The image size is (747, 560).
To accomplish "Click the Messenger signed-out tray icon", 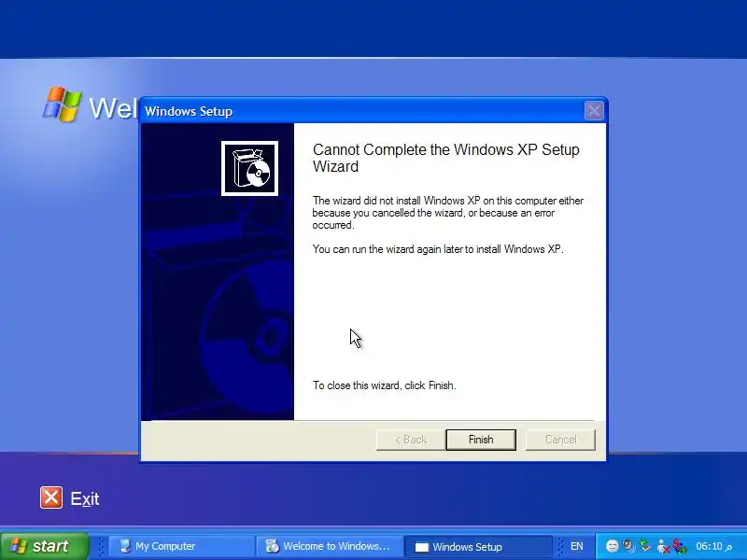I will 662,546.
